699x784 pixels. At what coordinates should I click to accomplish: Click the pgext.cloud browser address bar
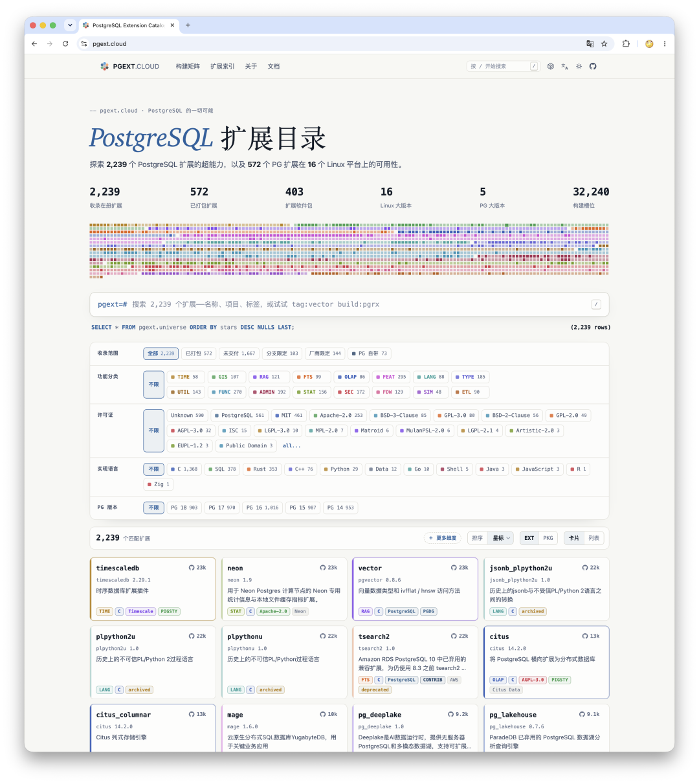tap(337, 44)
